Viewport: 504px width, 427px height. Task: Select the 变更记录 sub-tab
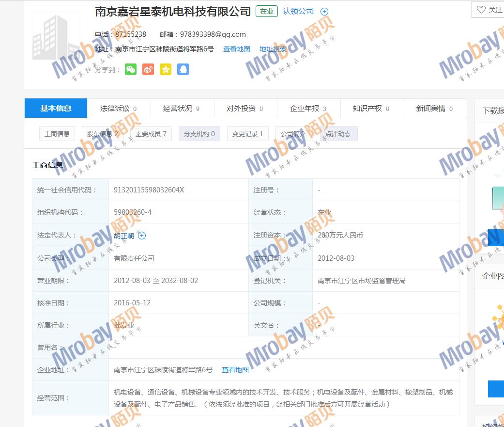pyautogui.click(x=247, y=134)
